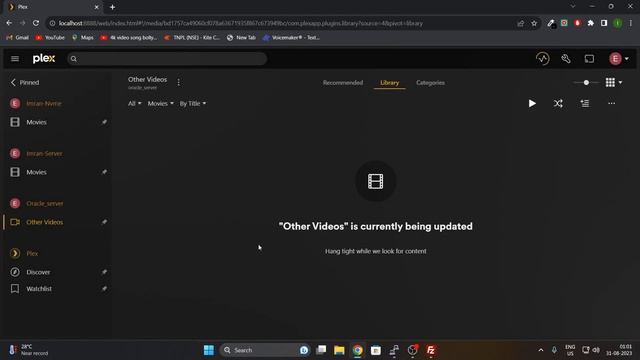Open the By Title sort dropdown
Image resolution: width=640 pixels, height=360 pixels.
coord(193,104)
